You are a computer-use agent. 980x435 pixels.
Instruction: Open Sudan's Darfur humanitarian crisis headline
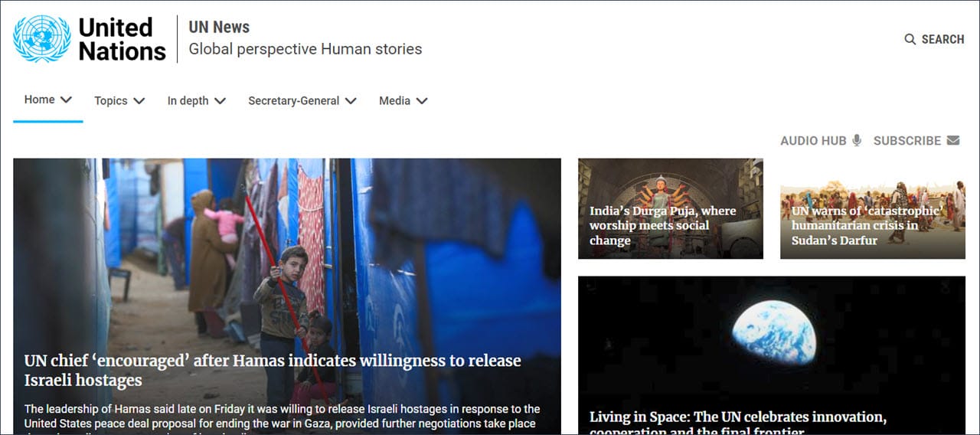pos(867,226)
